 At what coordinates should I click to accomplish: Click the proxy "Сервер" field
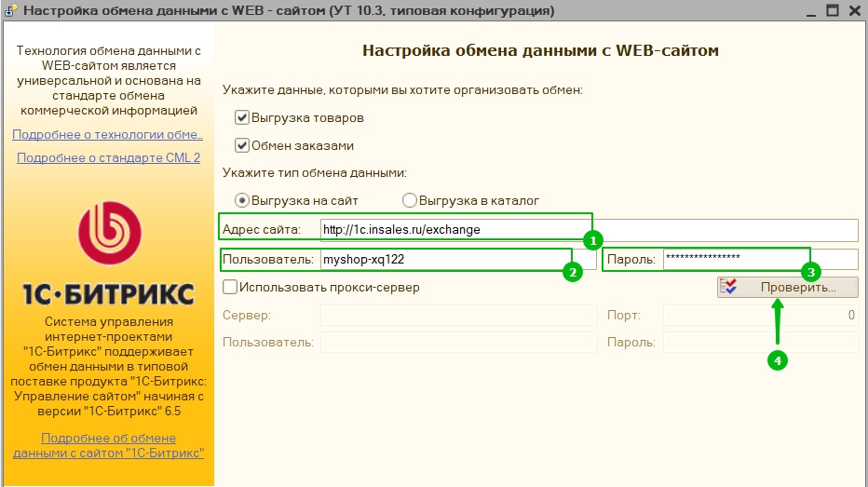pos(458,315)
